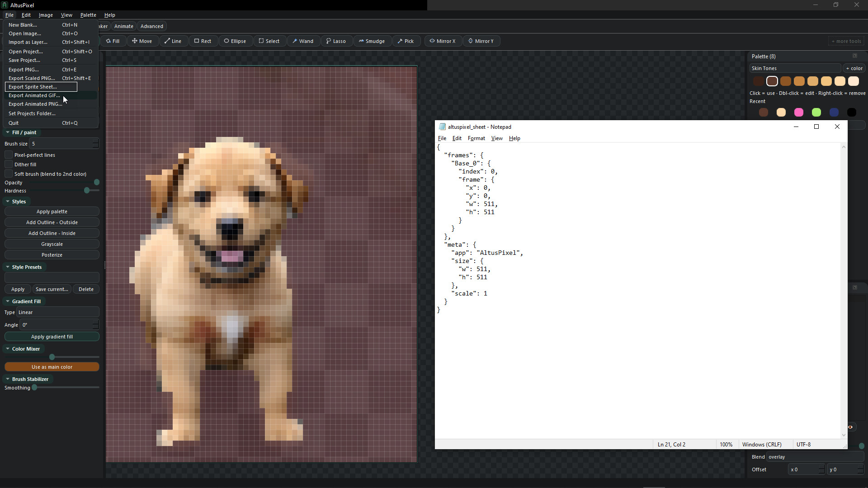The width and height of the screenshot is (868, 488).
Task: Adjust the Hardness slider handle
Action: pyautogui.click(x=87, y=191)
